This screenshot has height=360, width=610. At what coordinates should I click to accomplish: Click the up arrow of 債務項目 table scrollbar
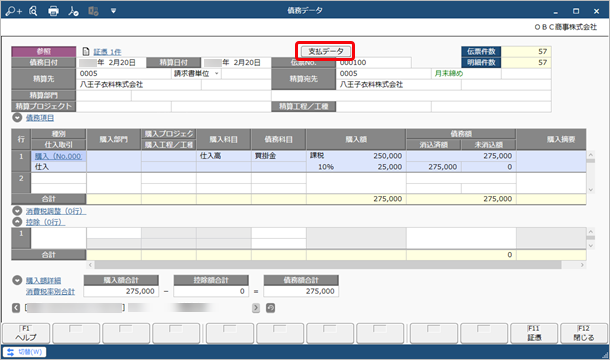click(x=591, y=155)
